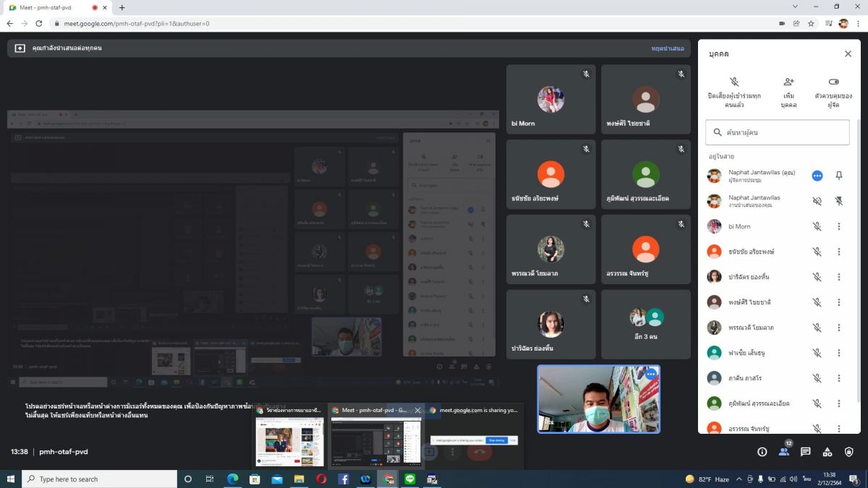The height and width of the screenshot is (488, 868).
Task: Open more options for bi Morn
Action: point(838,226)
